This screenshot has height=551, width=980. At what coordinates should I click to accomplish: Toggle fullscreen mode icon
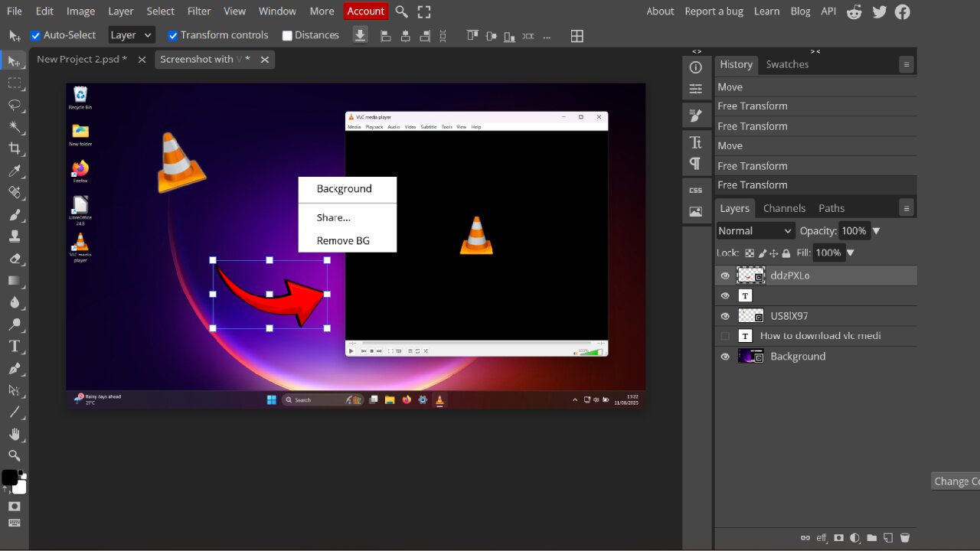coord(424,11)
